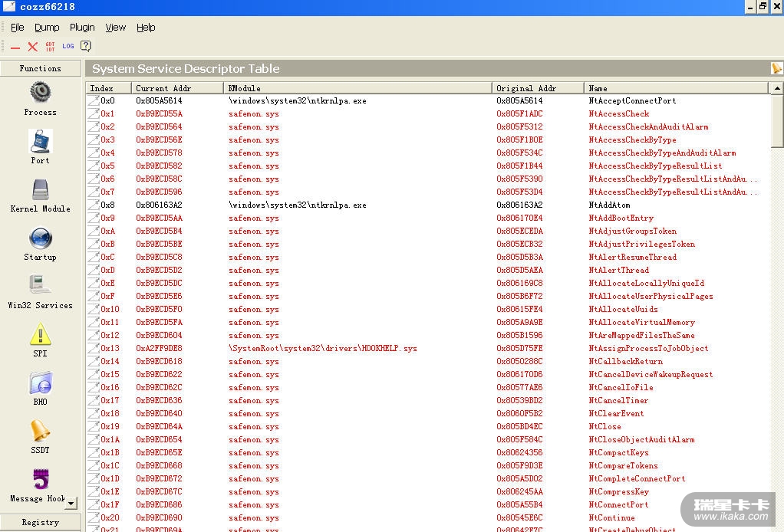Screen dimensions: 784x532
Task: Collapse the Functions panel header
Action: pyautogui.click(x=40, y=68)
